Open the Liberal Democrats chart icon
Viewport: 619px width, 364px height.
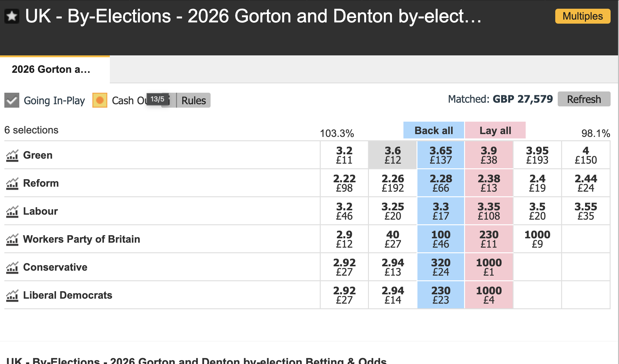(x=12, y=296)
